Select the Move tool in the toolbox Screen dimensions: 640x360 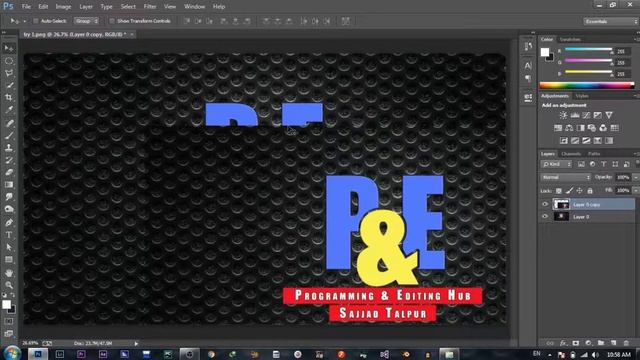click(9, 48)
